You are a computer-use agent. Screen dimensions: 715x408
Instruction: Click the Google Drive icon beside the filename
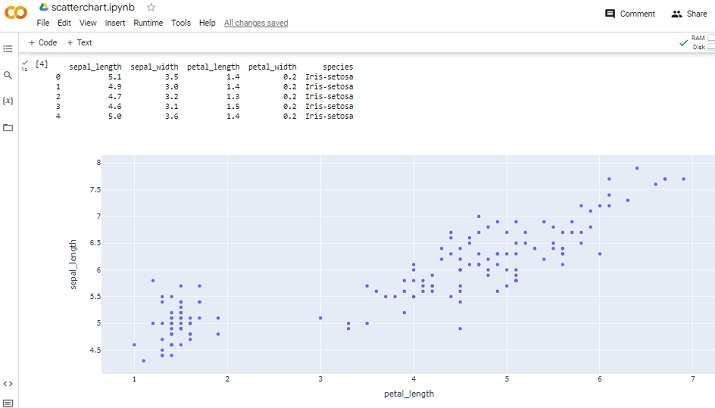(43, 7)
